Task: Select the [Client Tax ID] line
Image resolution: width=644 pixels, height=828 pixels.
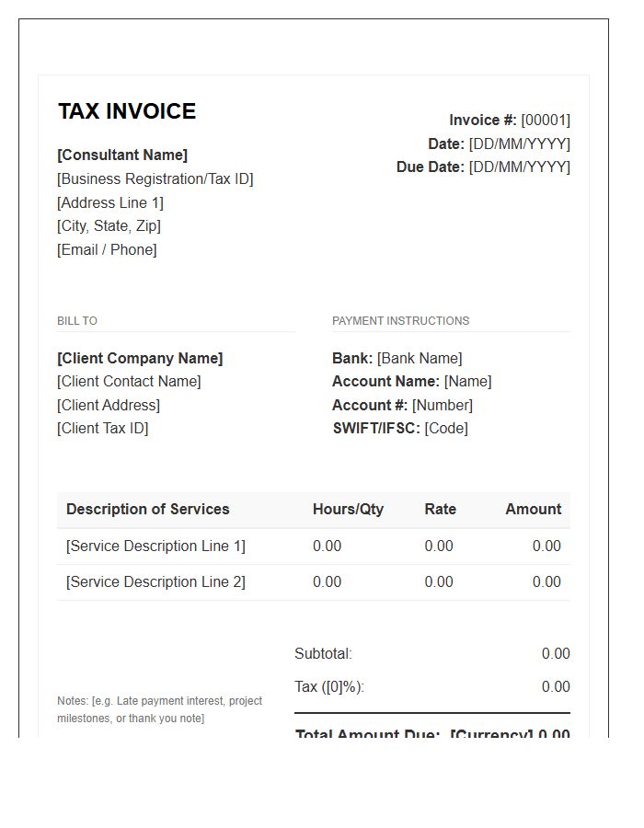Action: [103, 428]
